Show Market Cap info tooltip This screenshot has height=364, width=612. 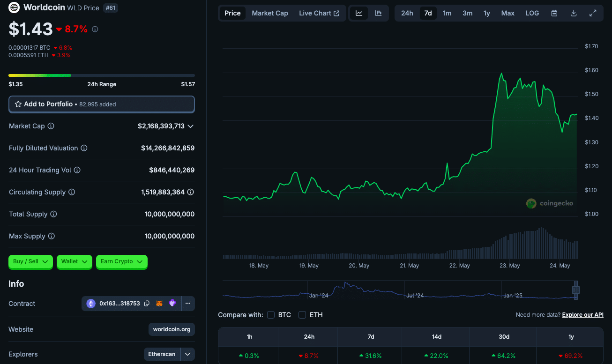51,126
